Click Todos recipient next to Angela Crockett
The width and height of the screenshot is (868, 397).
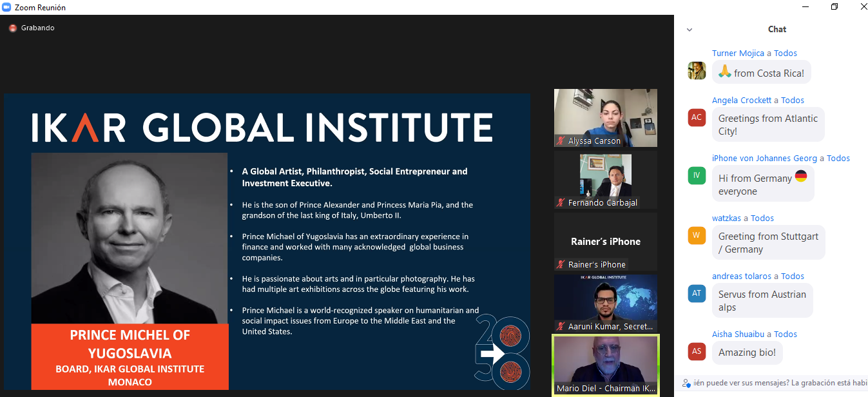[793, 101]
